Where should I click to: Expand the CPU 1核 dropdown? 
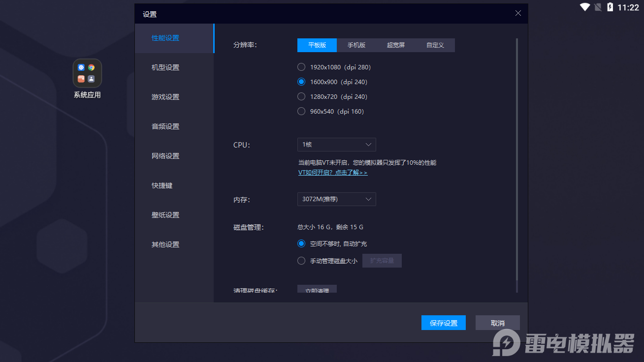coord(337,145)
